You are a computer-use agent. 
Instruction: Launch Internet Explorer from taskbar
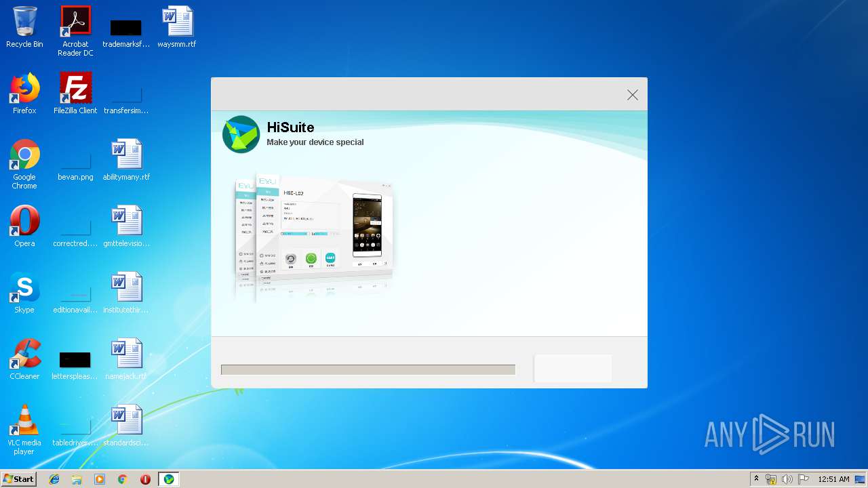click(x=54, y=479)
